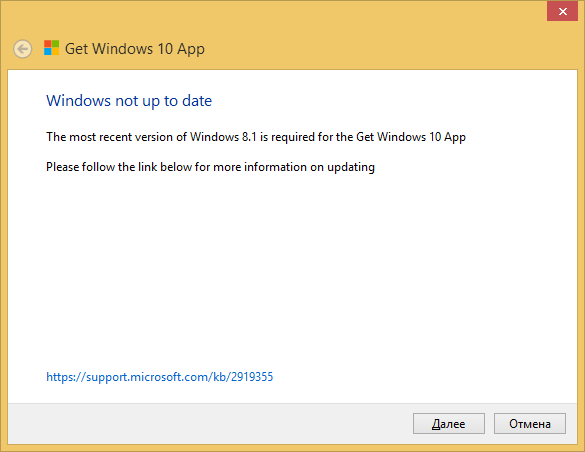Click the green square of the Windows logo
Image resolution: width=585 pixels, height=452 pixels.
56,44
